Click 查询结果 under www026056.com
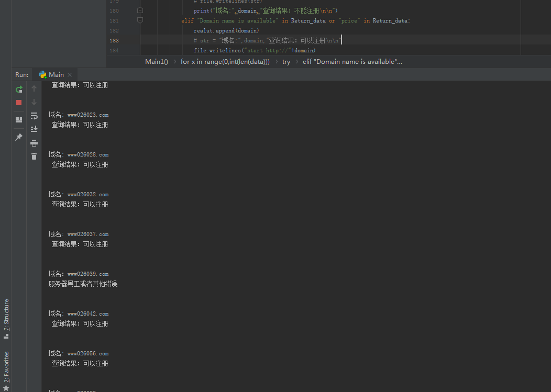The height and width of the screenshot is (392, 551). pos(80,363)
